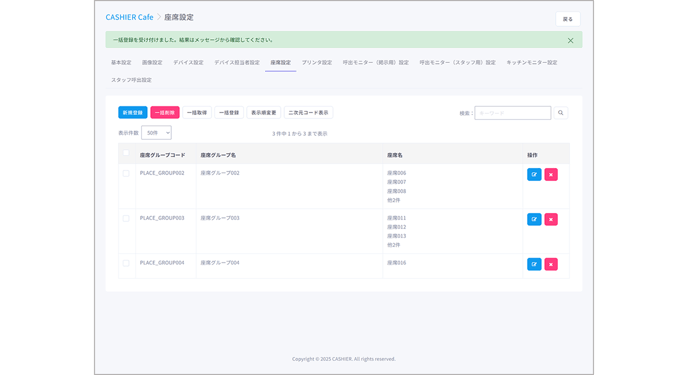Click the blue 新規登録 button
Viewport: 688px width, 375px height.
(133, 113)
